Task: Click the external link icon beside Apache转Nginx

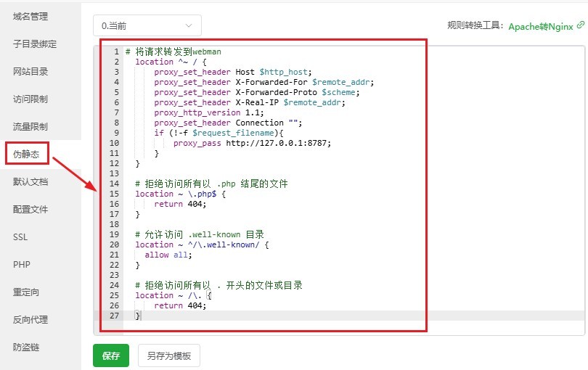Action: (x=581, y=25)
